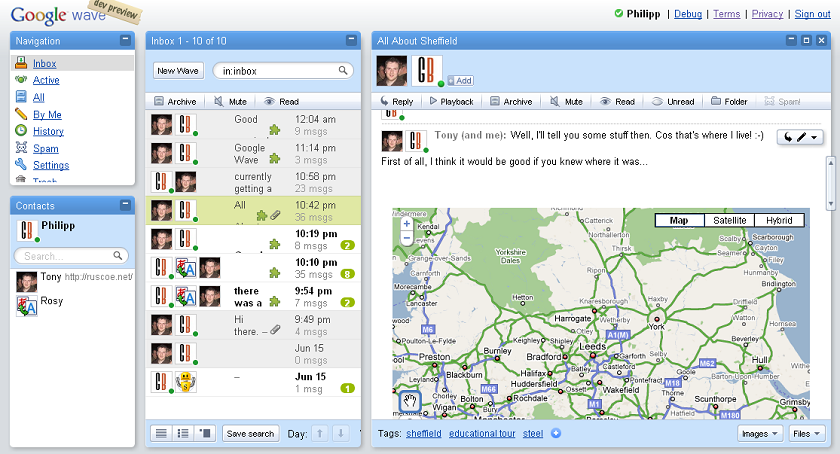Click the robot avatar in Jun 15 wave

pos(186,382)
